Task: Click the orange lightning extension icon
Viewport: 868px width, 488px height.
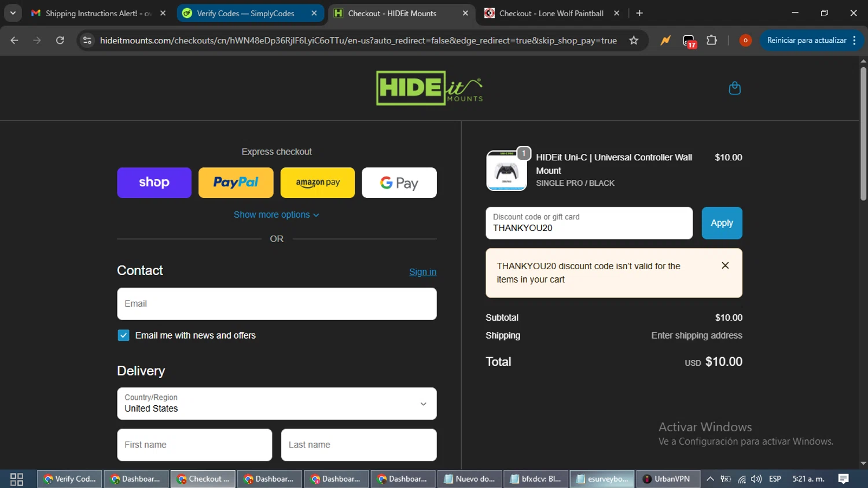Action: click(x=665, y=41)
